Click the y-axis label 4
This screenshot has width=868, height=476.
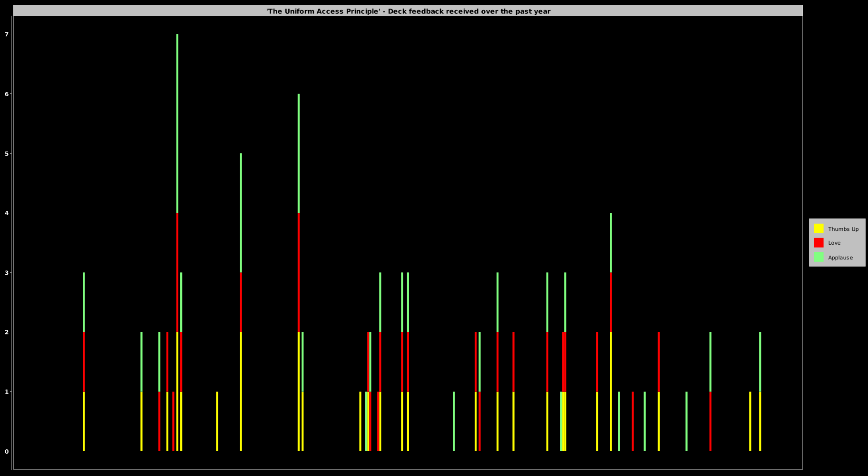pyautogui.click(x=7, y=213)
